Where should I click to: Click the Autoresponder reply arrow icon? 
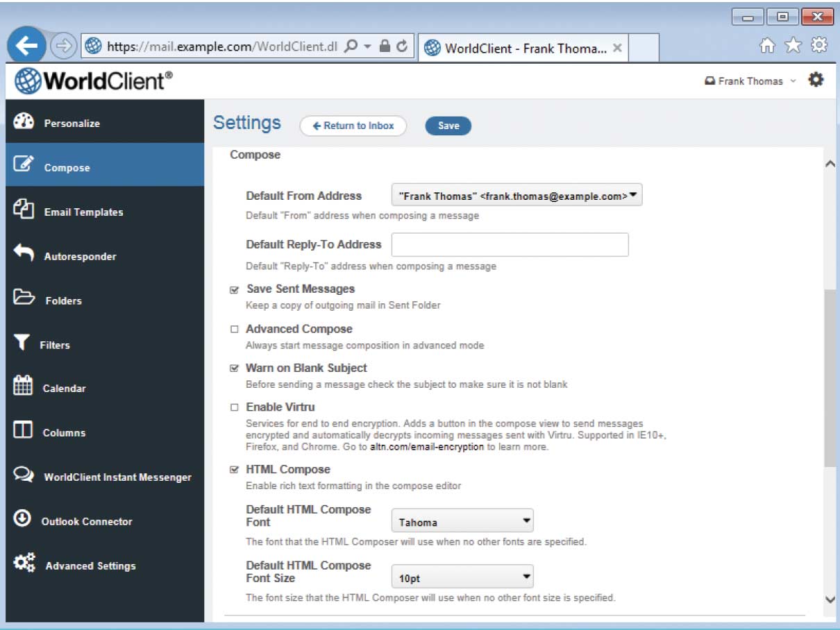pyautogui.click(x=24, y=254)
